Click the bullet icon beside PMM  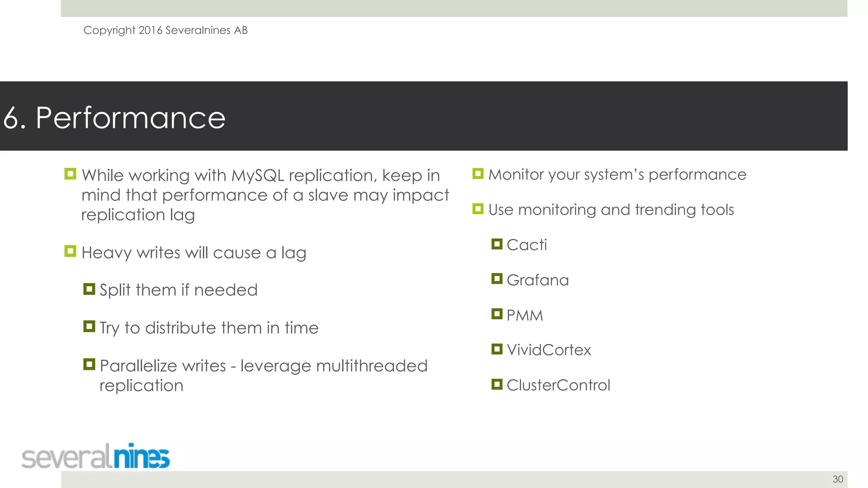click(x=497, y=314)
